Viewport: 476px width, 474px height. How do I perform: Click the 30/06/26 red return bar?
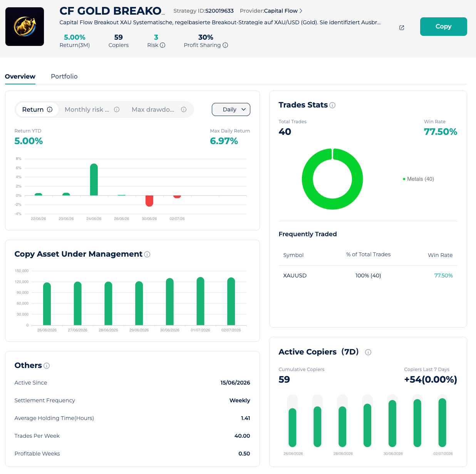coord(149,201)
